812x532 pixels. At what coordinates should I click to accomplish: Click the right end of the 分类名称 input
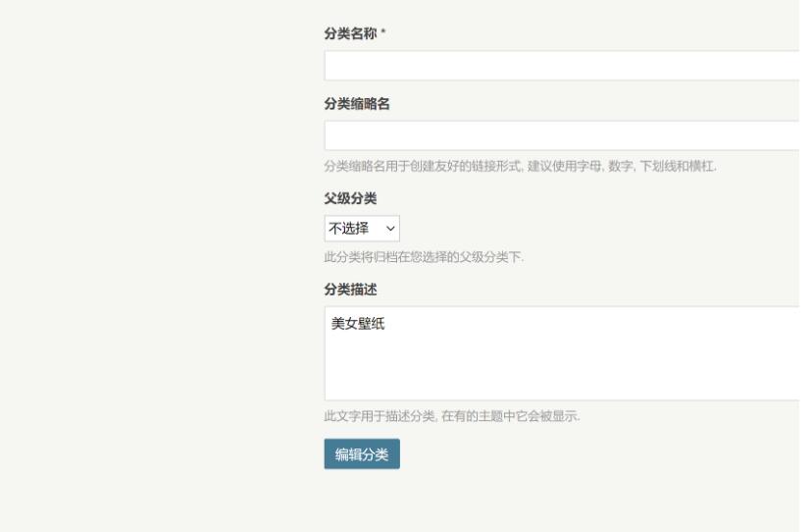785,66
